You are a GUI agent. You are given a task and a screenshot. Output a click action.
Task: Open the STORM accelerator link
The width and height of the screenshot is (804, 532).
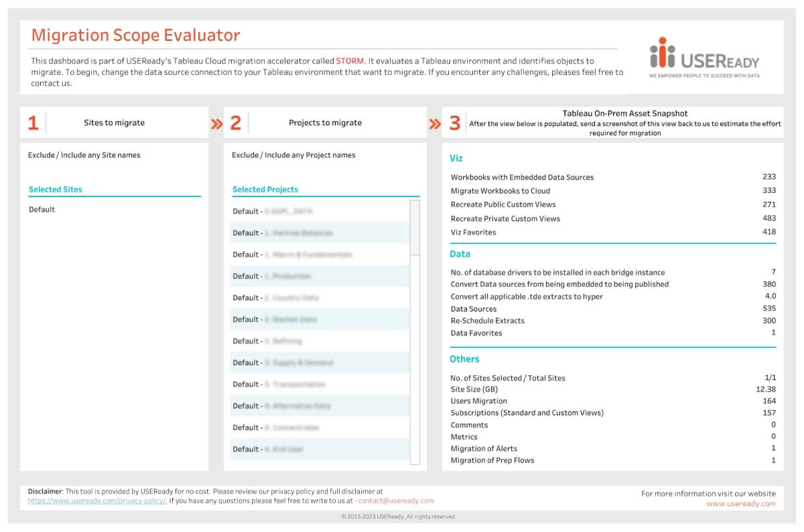click(x=350, y=60)
